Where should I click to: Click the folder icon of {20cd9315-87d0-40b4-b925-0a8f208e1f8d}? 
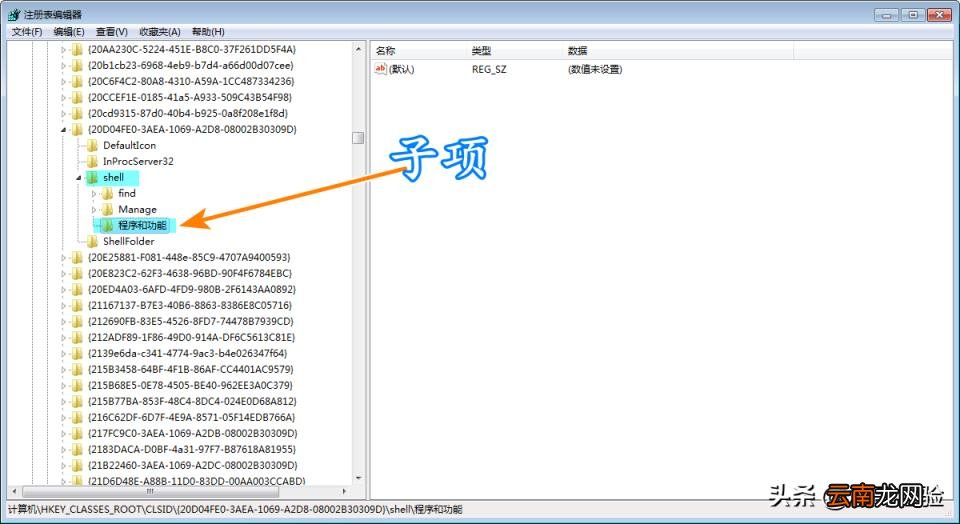pos(77,113)
